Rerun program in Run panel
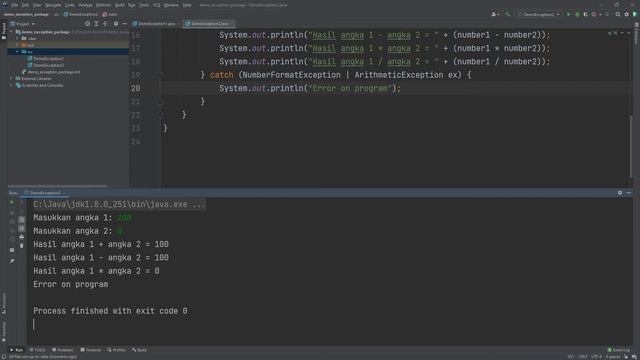 [12, 202]
